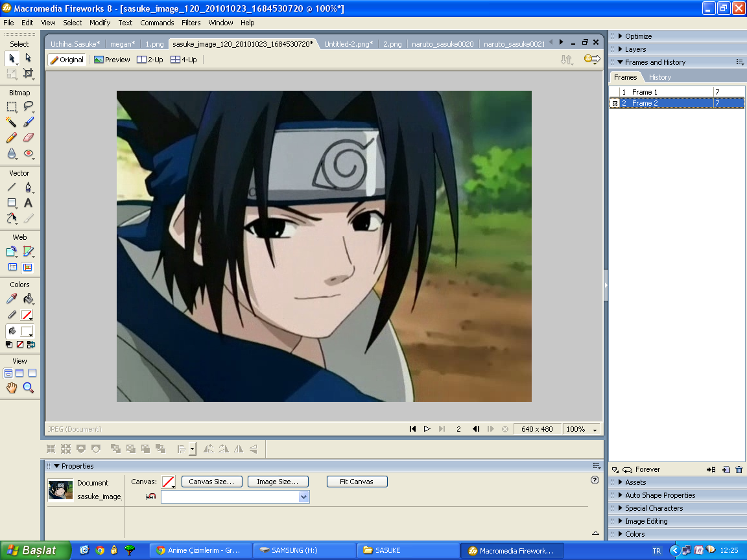The width and height of the screenshot is (747, 560).
Task: Expand the Special Characters panel
Action: [x=621, y=508]
